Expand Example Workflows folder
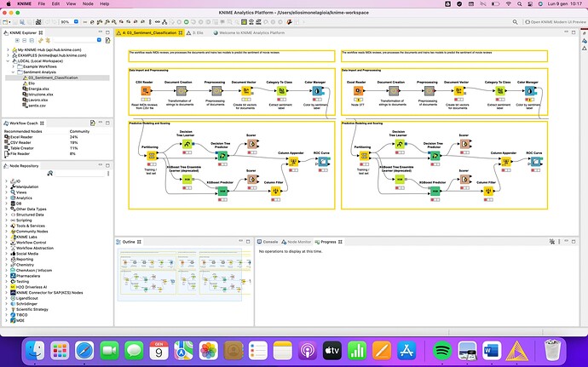 [13, 66]
